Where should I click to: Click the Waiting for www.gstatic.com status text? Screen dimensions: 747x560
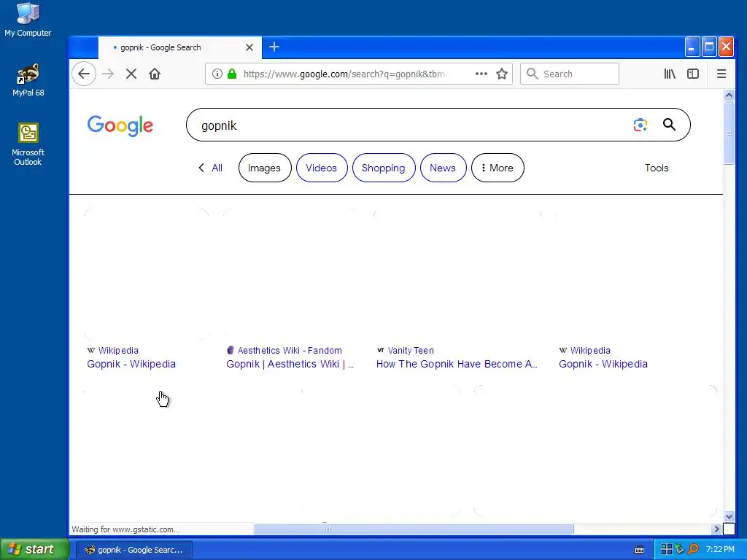pyautogui.click(x=125, y=529)
